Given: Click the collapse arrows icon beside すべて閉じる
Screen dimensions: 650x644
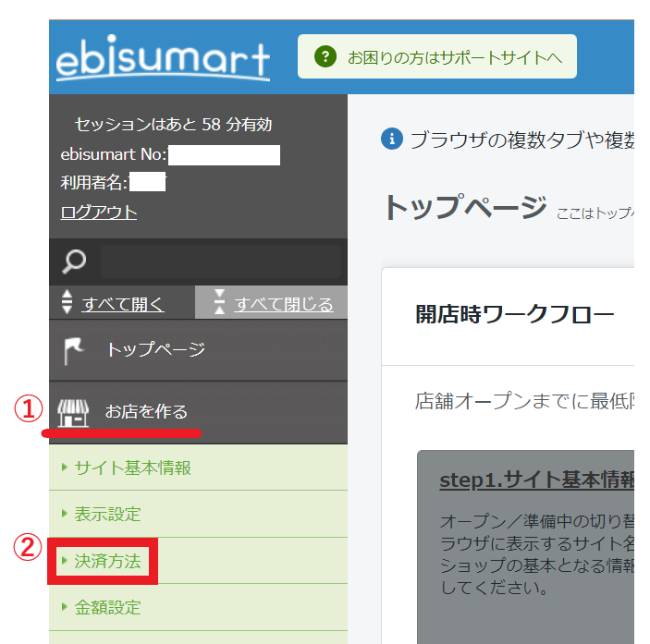Looking at the screenshot, I should [x=219, y=303].
